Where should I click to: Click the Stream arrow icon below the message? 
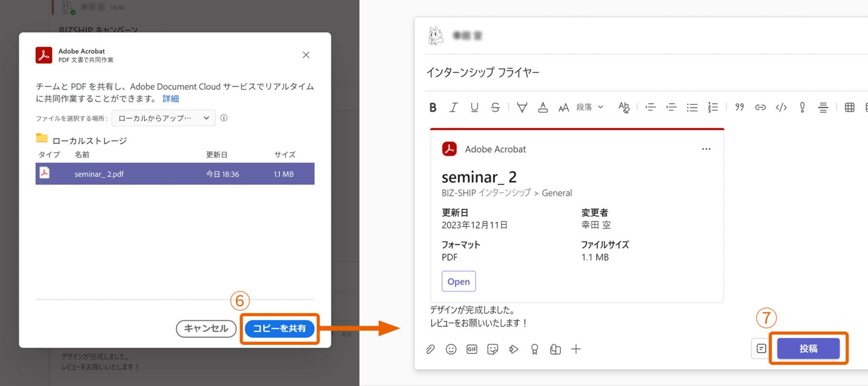tap(514, 349)
